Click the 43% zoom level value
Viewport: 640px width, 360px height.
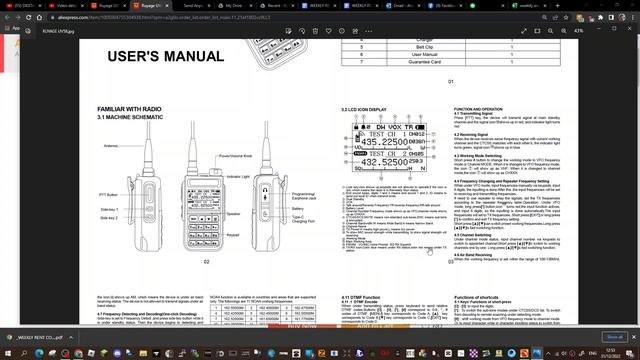pos(578,31)
